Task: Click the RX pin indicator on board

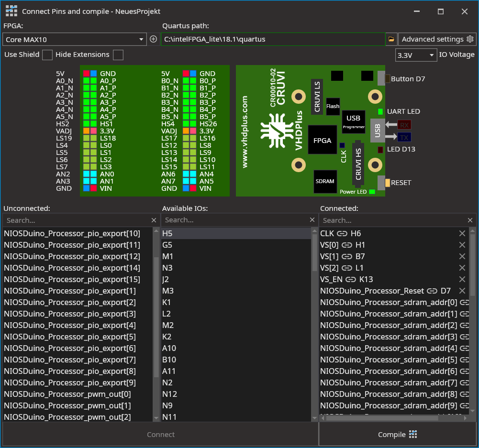Action: click(x=404, y=125)
